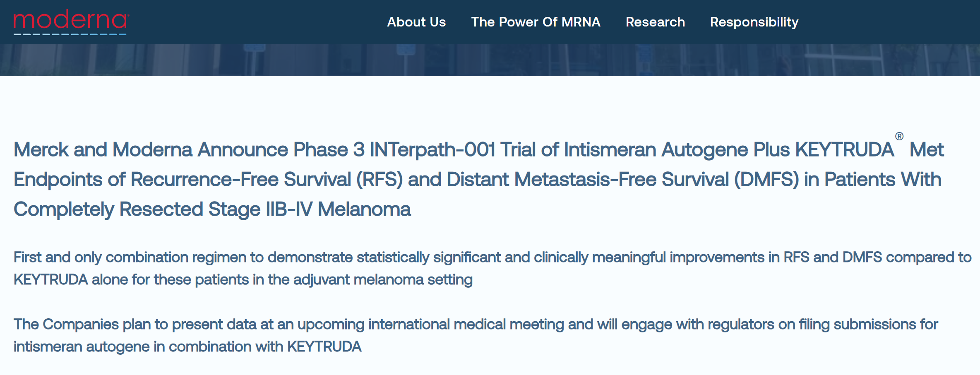Viewport: 980px width, 375px height.
Task: Go to the Research section
Action: coord(655,22)
